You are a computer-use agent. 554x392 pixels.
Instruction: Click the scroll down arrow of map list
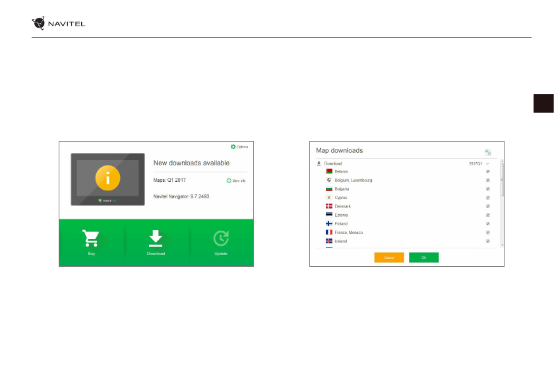tap(502, 244)
